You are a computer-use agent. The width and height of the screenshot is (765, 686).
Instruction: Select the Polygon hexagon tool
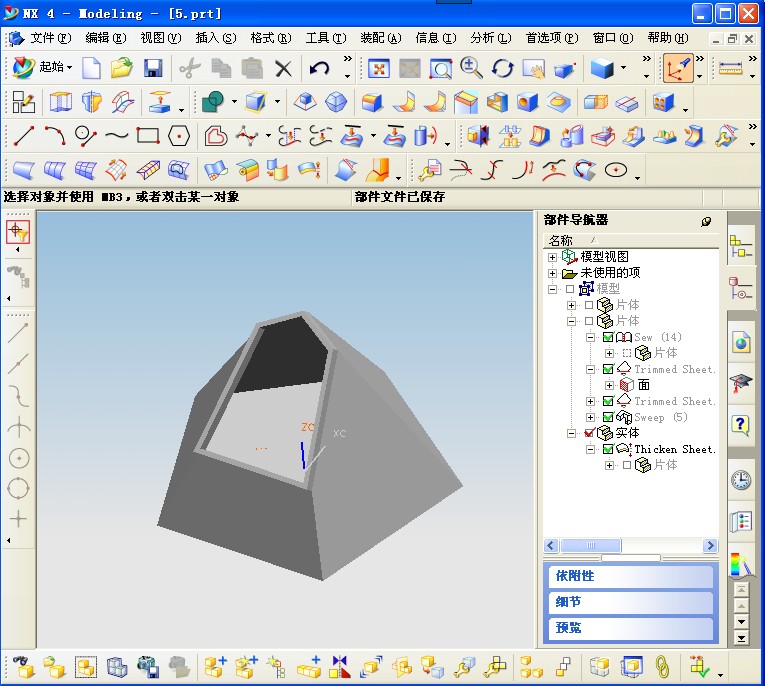point(179,136)
